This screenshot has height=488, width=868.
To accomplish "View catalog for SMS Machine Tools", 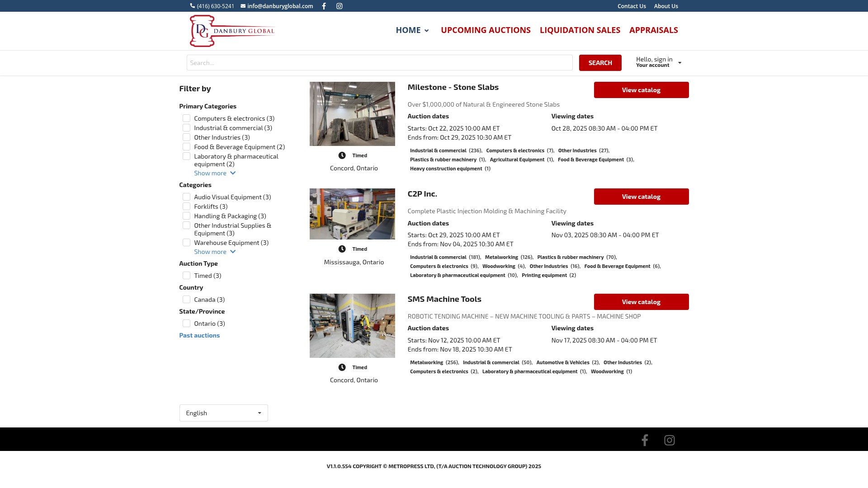I will [x=642, y=302].
